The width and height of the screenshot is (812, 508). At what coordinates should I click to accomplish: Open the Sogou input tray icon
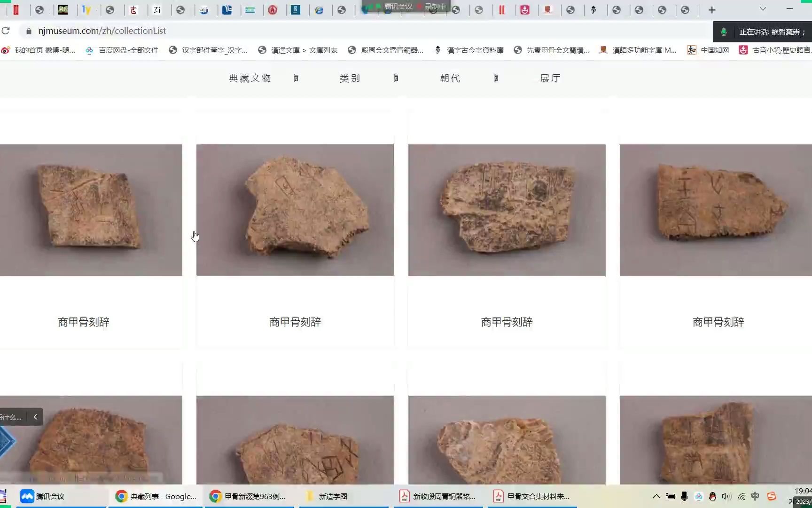(772, 496)
